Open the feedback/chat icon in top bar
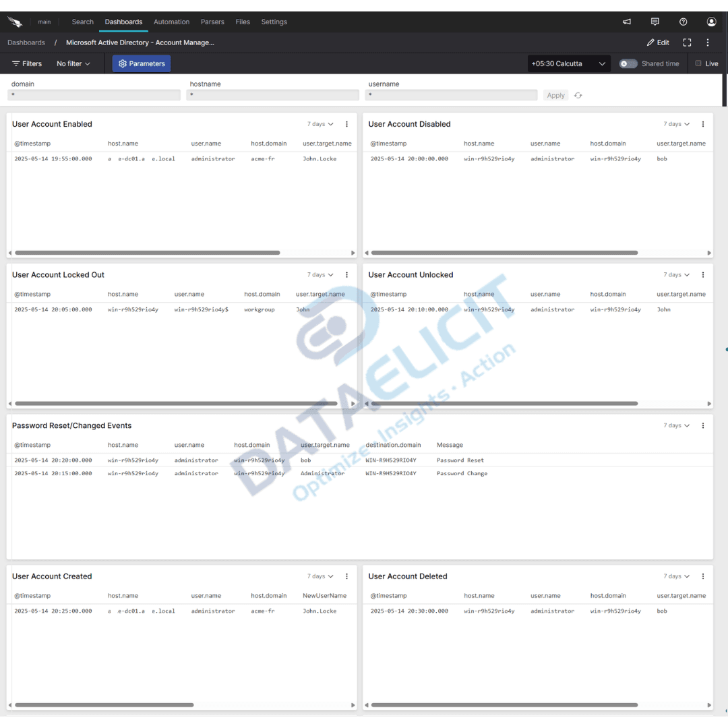The image size is (728, 728). pyautogui.click(x=655, y=22)
